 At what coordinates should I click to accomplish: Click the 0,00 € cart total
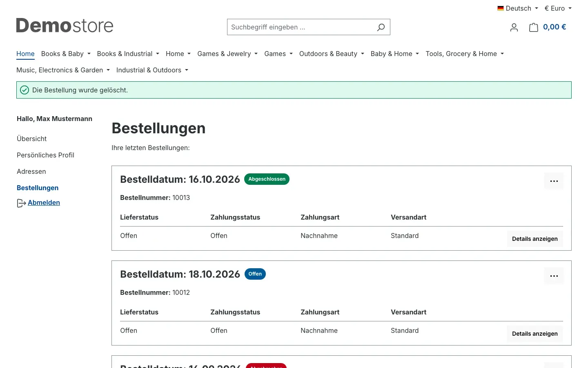tap(555, 27)
